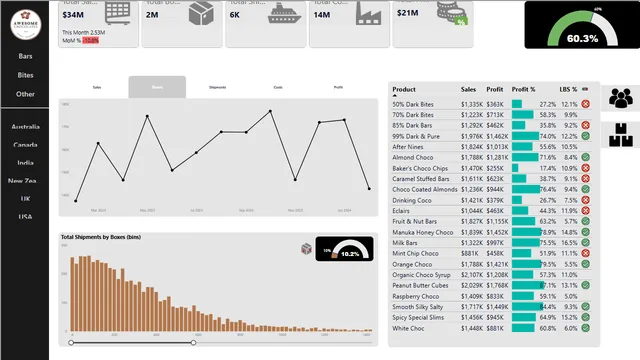Viewport: 640px width, 360px height.
Task: Click green check for Manuka Honey Choco
Action: coord(585,232)
